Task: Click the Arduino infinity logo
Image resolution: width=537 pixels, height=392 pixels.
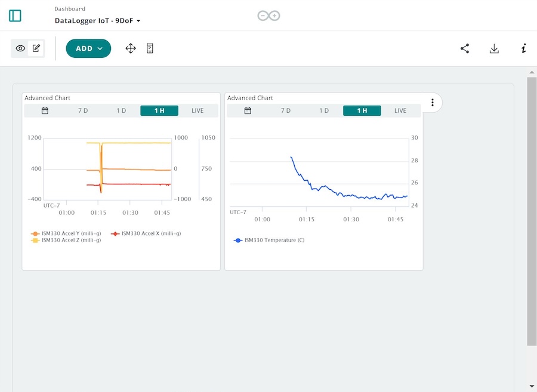Action: (x=268, y=15)
